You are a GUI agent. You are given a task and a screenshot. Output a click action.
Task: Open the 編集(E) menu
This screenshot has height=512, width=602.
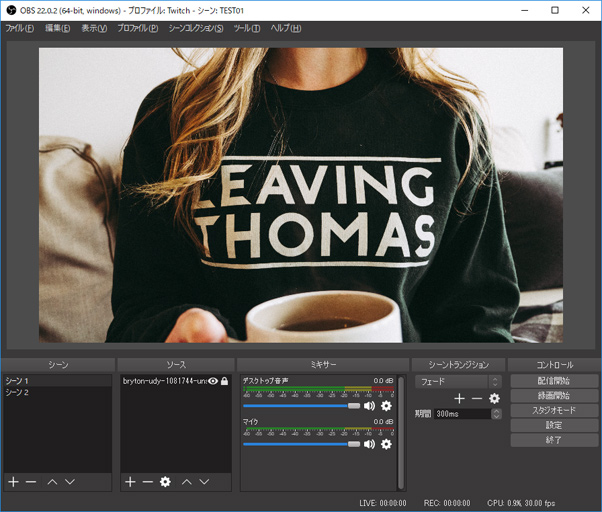point(58,28)
